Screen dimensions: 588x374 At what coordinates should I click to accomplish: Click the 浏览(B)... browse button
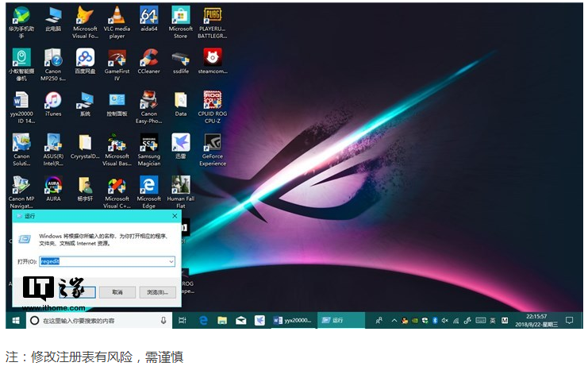tap(157, 292)
